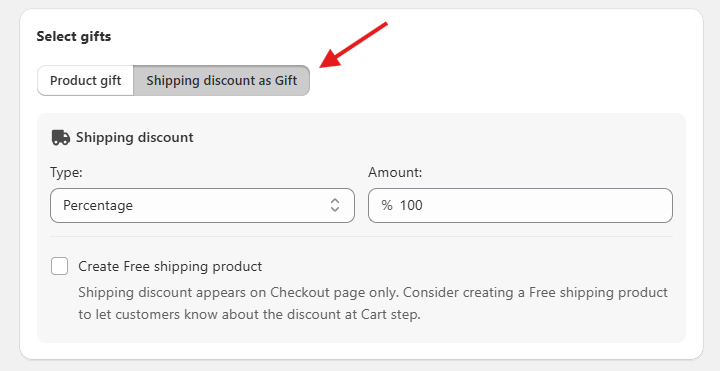Click the percent symbol in Amount field
The width and height of the screenshot is (720, 371).
coord(387,205)
